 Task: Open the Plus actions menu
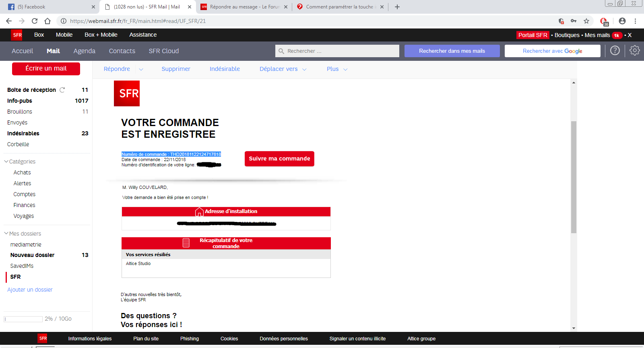coord(337,69)
